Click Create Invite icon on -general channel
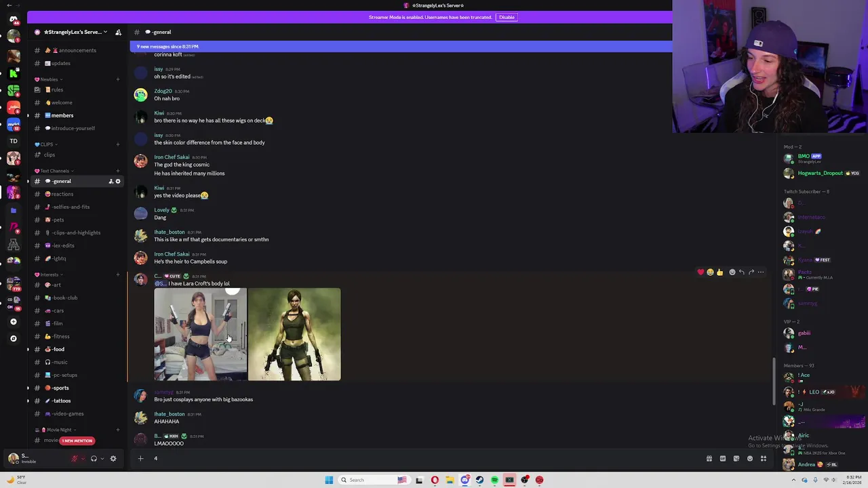 coord(111,181)
